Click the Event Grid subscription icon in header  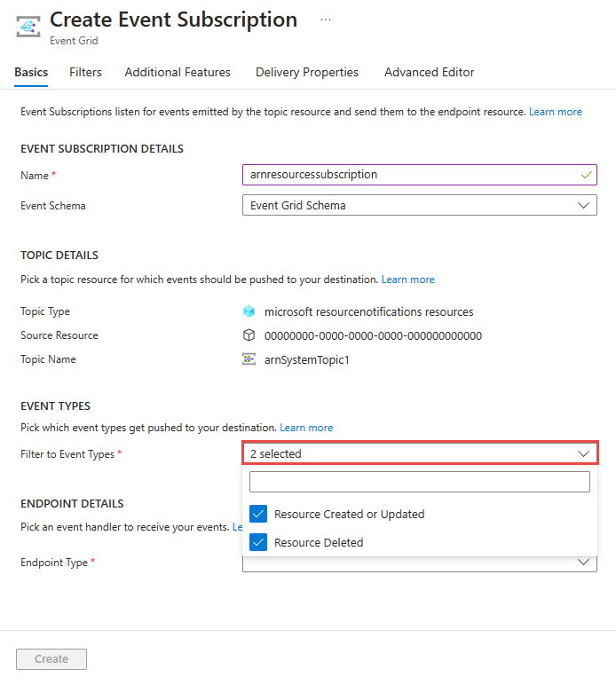coord(28,26)
